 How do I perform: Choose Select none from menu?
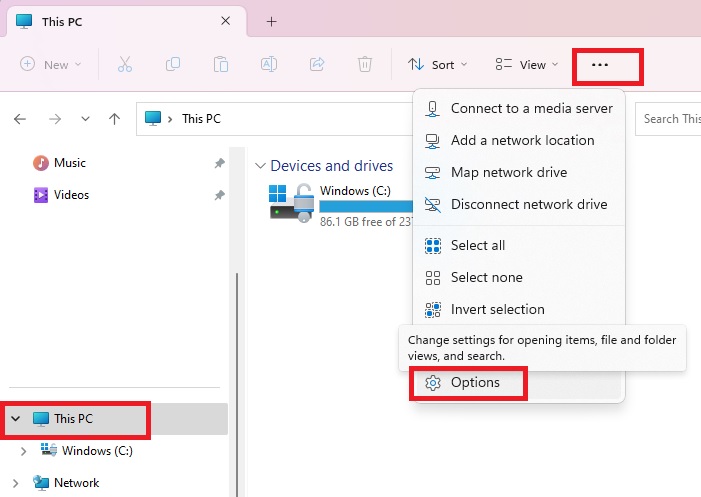(518, 277)
